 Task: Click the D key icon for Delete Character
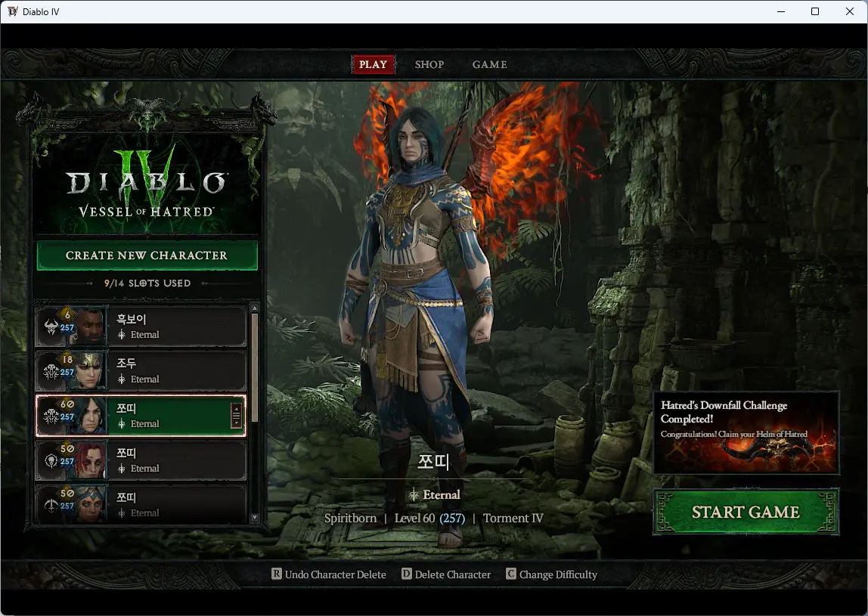(406, 574)
